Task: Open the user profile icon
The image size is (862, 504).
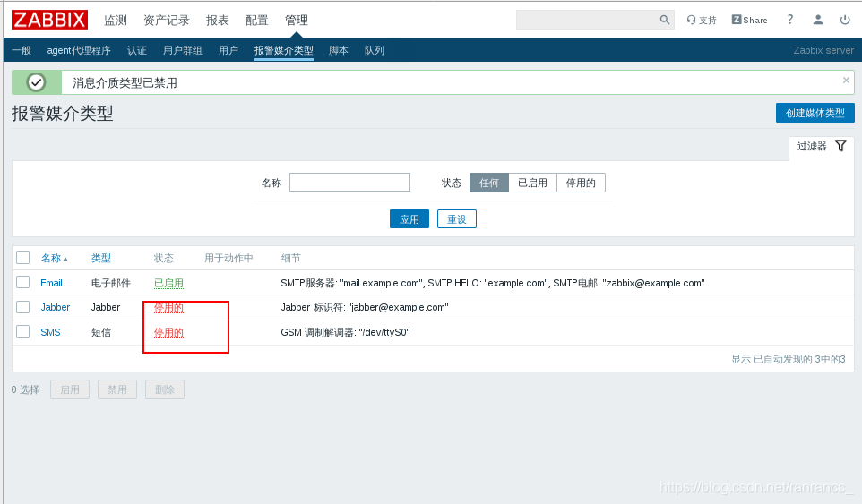Action: (818, 20)
